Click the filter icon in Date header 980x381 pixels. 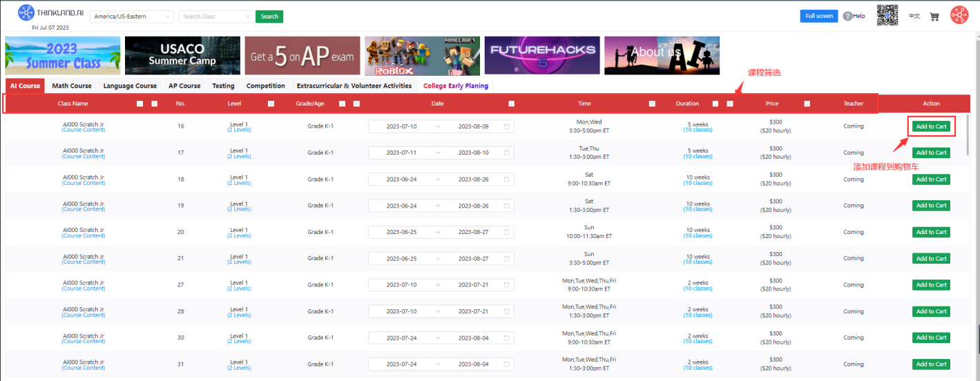click(x=511, y=104)
